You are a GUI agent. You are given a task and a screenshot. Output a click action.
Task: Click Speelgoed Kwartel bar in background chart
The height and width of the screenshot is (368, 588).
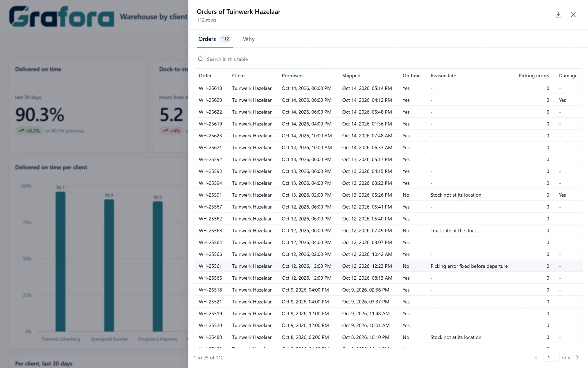tap(109, 265)
